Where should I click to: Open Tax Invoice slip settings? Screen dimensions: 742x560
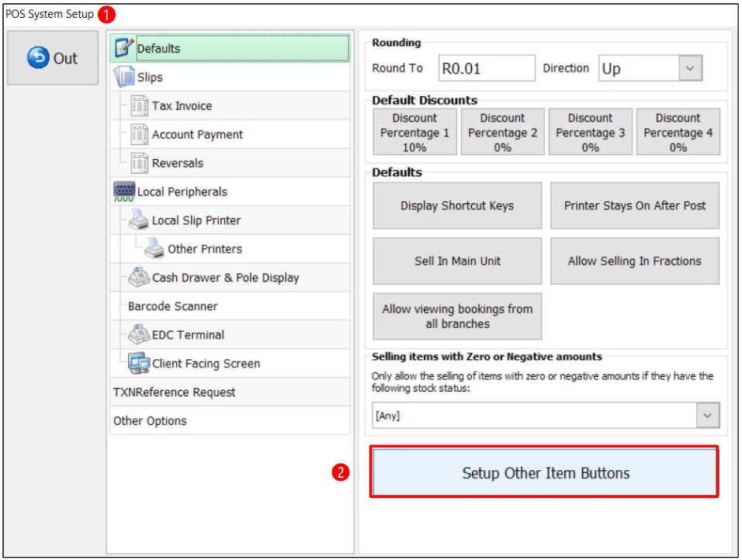230,106
